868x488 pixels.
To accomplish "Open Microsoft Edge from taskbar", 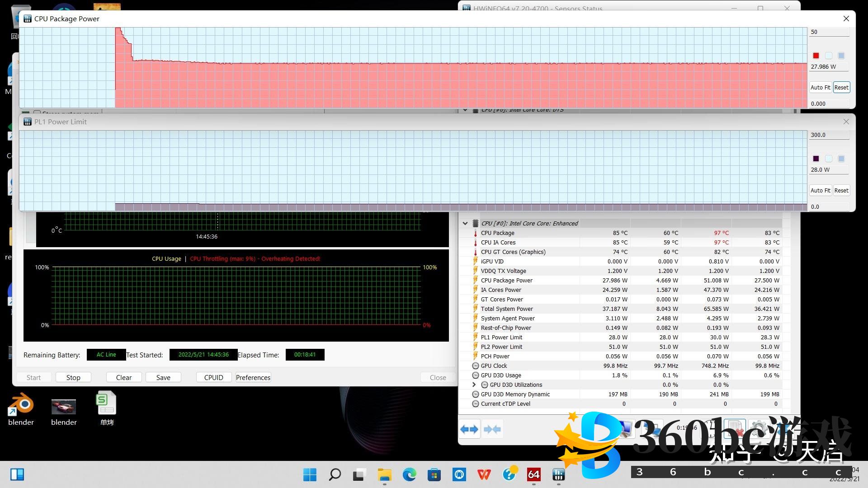I will (x=410, y=474).
